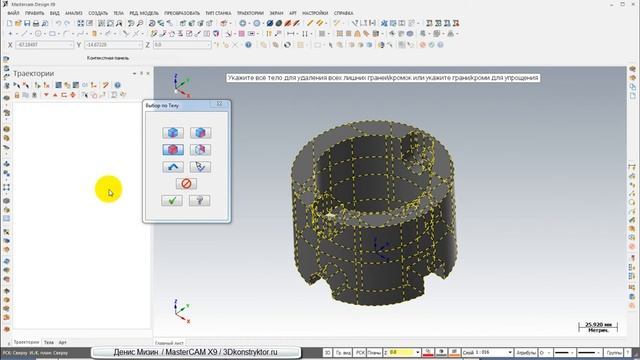Open the СПРАВКА menu

point(343,13)
